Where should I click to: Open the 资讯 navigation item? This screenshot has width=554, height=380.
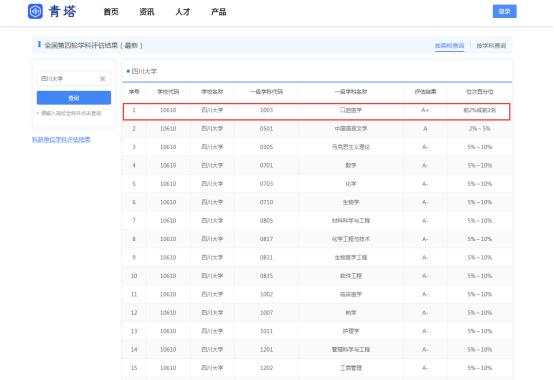(x=147, y=12)
